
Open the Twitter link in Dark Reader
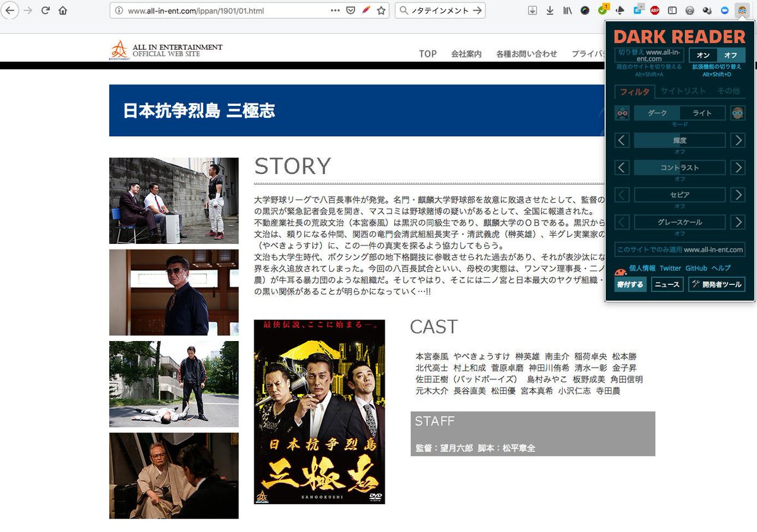pyautogui.click(x=671, y=268)
